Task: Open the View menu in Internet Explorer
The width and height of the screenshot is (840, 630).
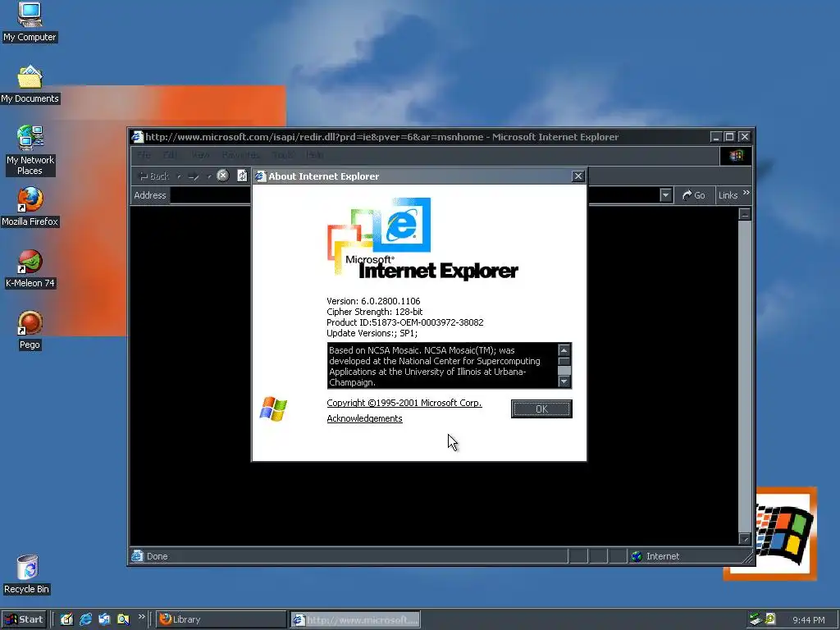Action: (200, 155)
